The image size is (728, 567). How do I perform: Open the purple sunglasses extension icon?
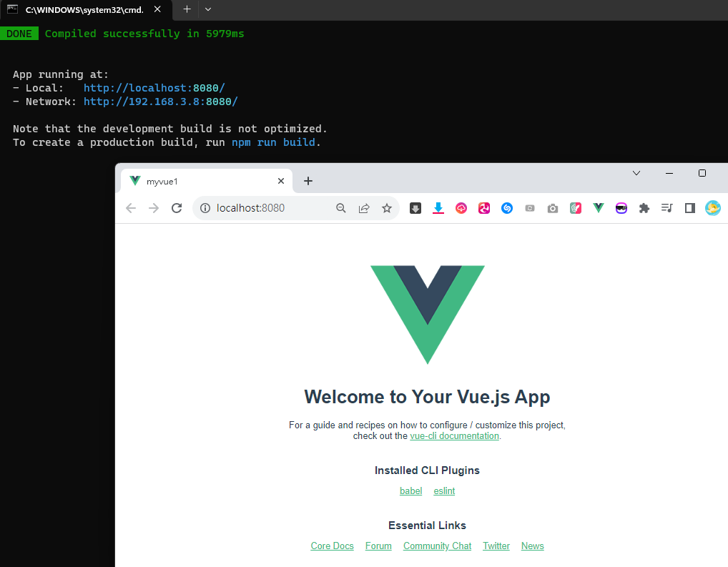[621, 208]
